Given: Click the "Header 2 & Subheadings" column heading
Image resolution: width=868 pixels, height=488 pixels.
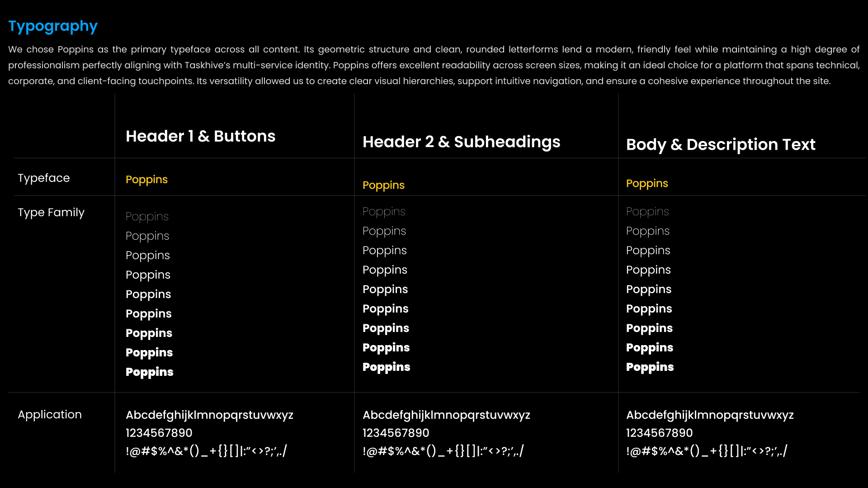Looking at the screenshot, I should pyautogui.click(x=461, y=142).
